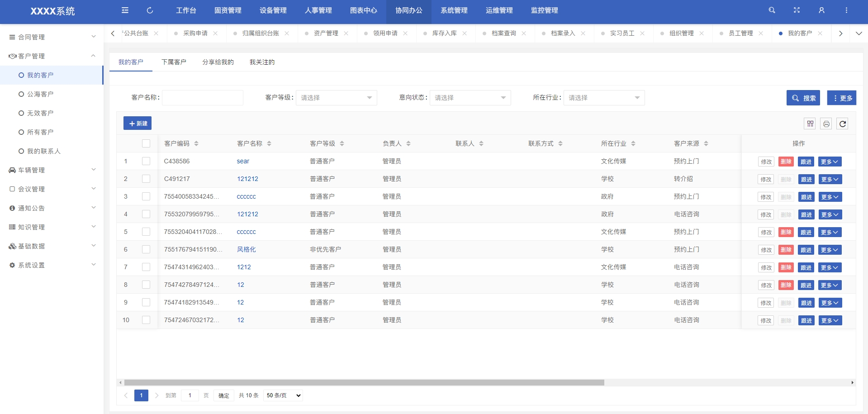
Task: Open 系统管理 top menu
Action: click(x=454, y=10)
